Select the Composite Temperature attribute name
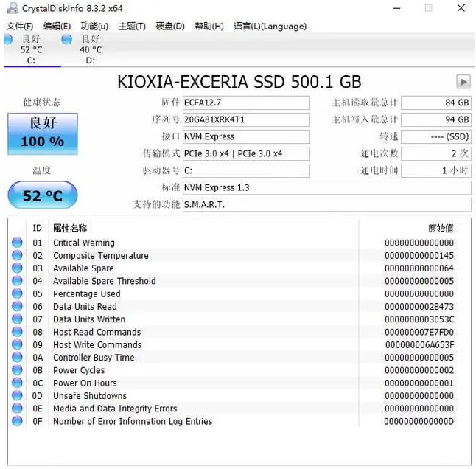476x469 pixels. pos(101,255)
